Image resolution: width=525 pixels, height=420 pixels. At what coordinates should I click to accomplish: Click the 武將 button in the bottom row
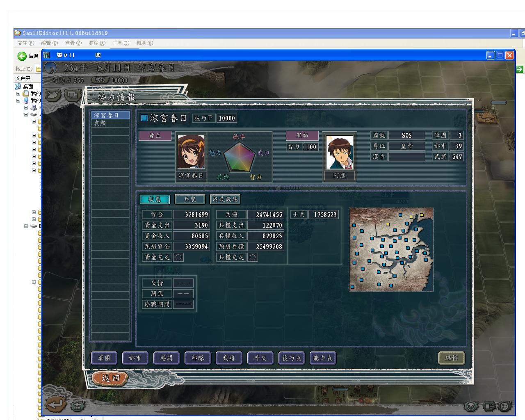229,358
